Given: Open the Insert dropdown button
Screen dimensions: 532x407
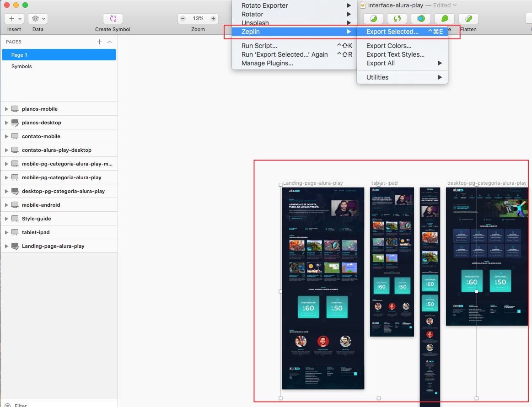Looking at the screenshot, I should coord(14,18).
